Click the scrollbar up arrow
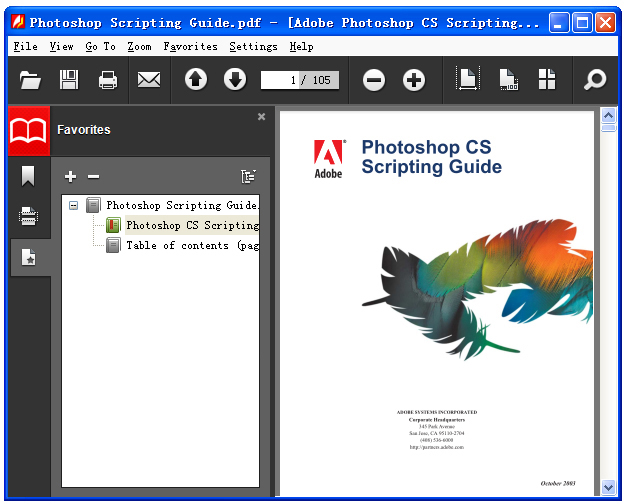 pyautogui.click(x=608, y=116)
